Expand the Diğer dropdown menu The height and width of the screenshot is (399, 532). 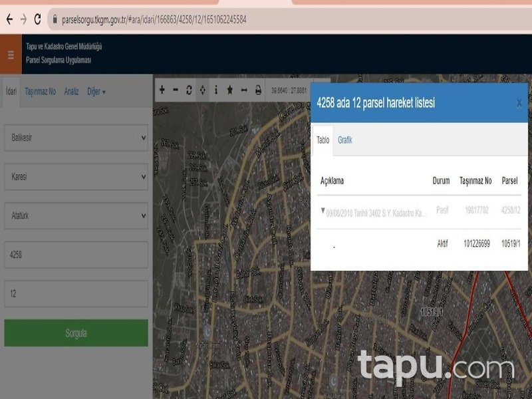click(96, 92)
